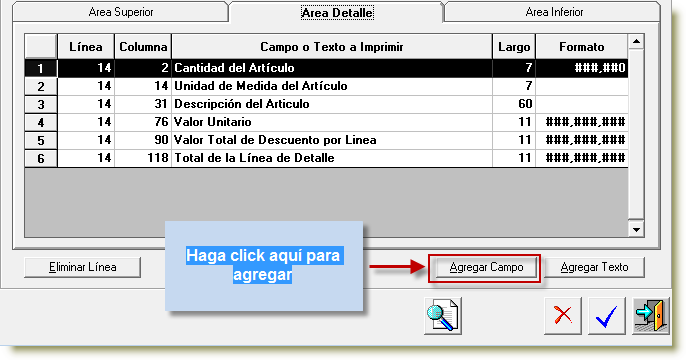Click the scrollbar down arrow
This screenshot has width=686, height=360.
coord(636,229)
